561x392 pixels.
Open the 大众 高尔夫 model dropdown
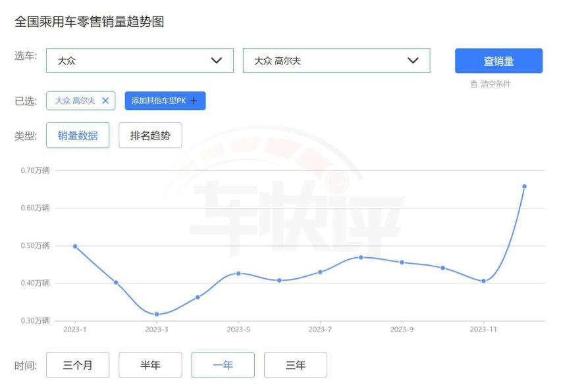click(336, 61)
